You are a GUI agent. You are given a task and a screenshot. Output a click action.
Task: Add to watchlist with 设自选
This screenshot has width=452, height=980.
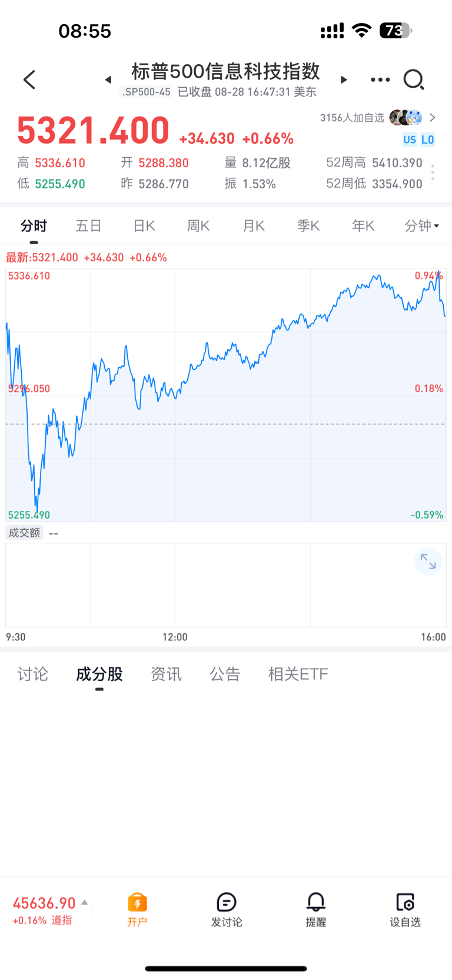(406, 909)
